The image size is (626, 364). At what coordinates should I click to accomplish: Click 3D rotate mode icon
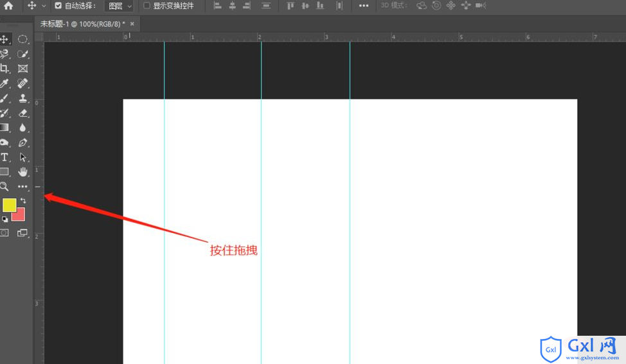422,6
